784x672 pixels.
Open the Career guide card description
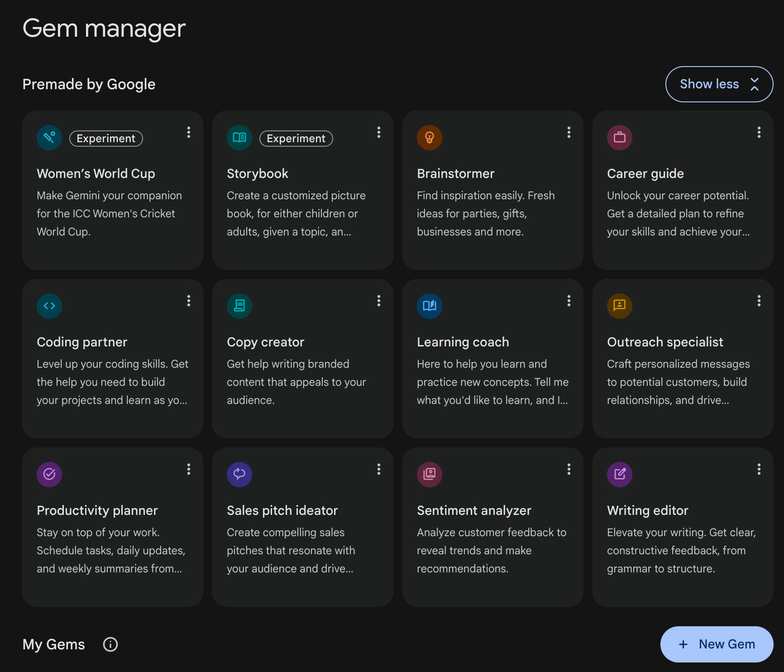point(678,214)
